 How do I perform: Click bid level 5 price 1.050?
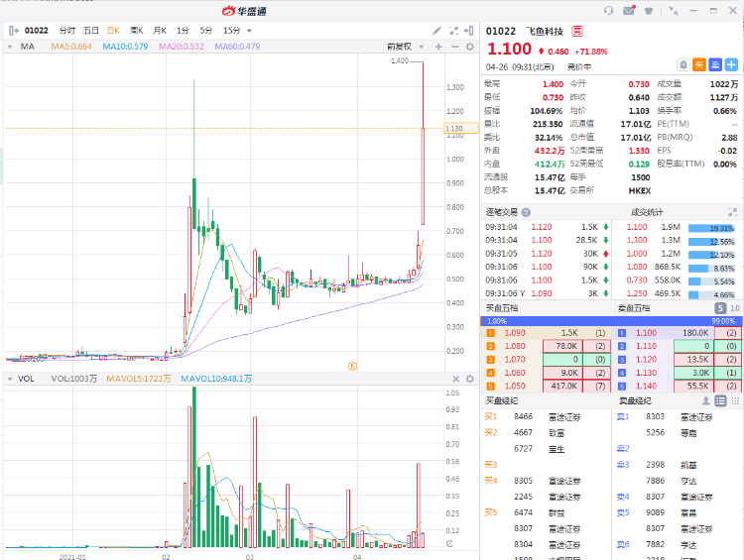pyautogui.click(x=515, y=387)
